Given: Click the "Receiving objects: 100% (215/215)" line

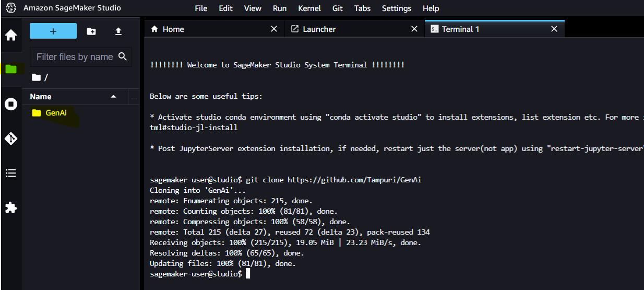Looking at the screenshot, I should coord(285,242).
